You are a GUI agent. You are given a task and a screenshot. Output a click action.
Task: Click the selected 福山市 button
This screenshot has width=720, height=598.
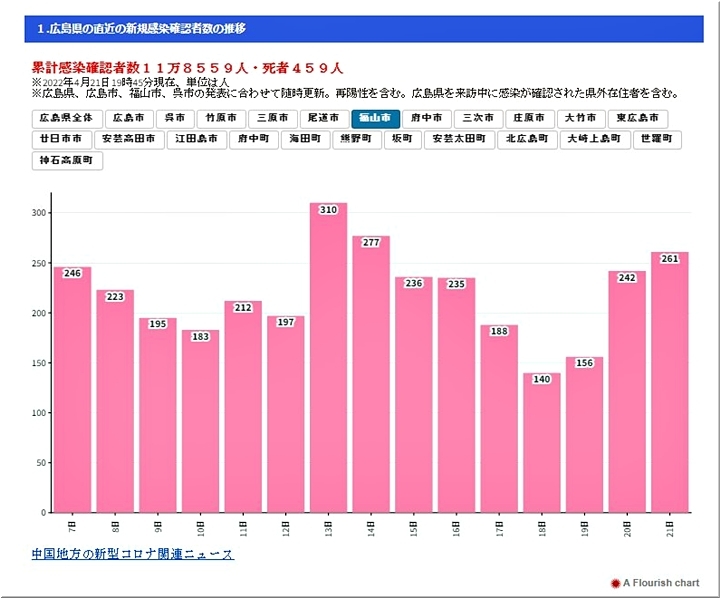(376, 118)
